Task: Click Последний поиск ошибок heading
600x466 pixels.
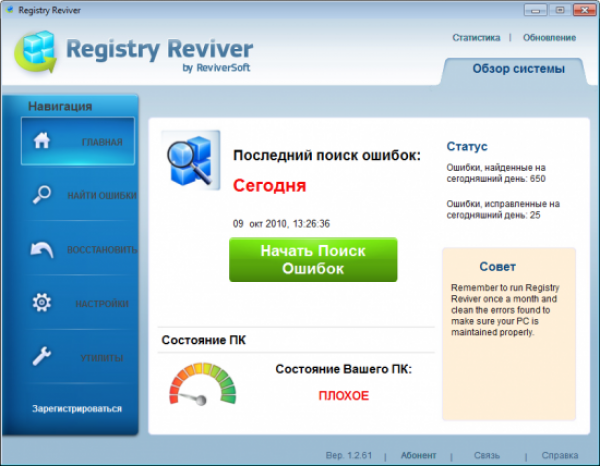Action: coord(327,156)
